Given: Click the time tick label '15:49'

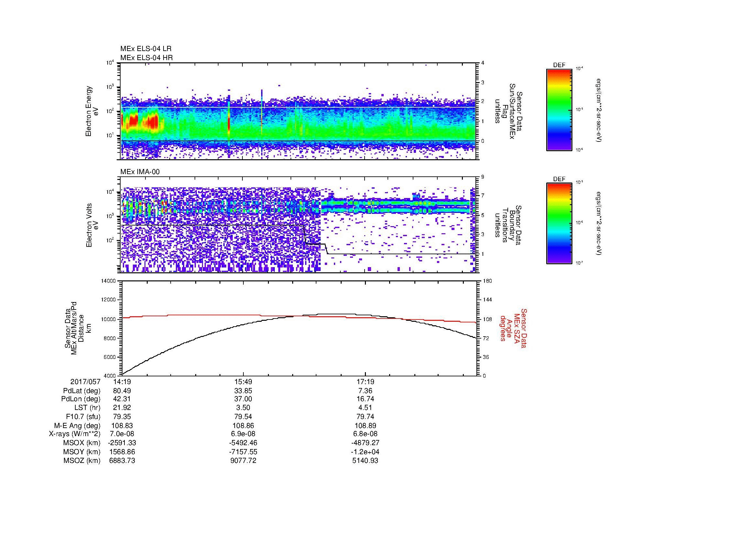Looking at the screenshot, I should pos(243,382).
